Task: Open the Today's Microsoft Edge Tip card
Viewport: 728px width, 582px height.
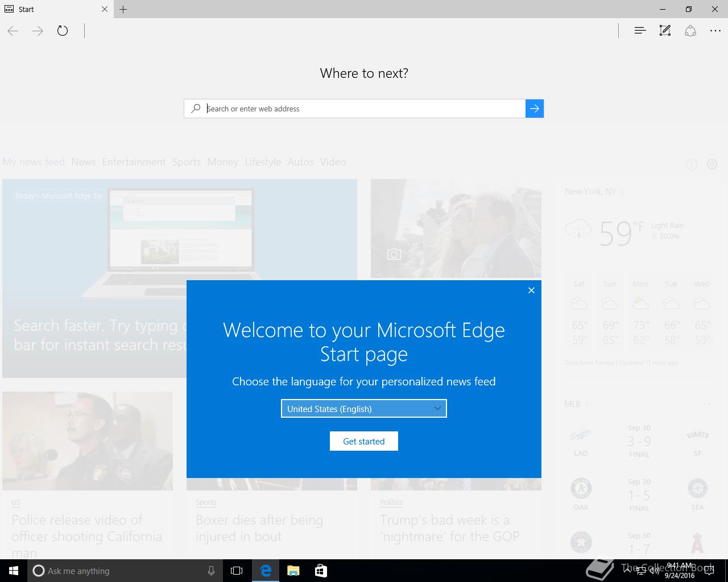Action: tap(180, 278)
